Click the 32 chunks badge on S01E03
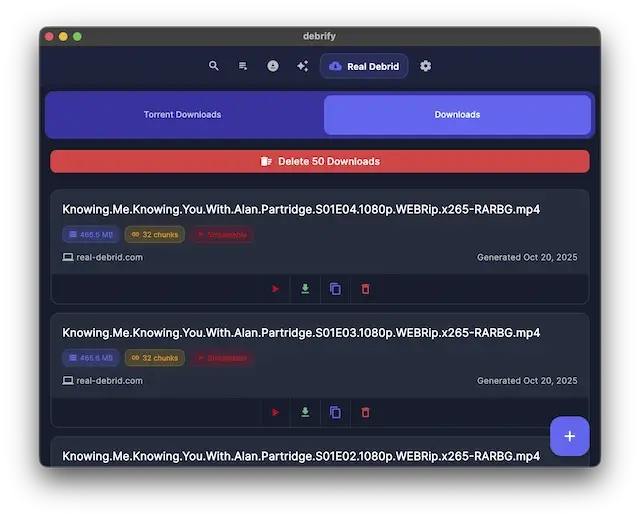 (155, 358)
